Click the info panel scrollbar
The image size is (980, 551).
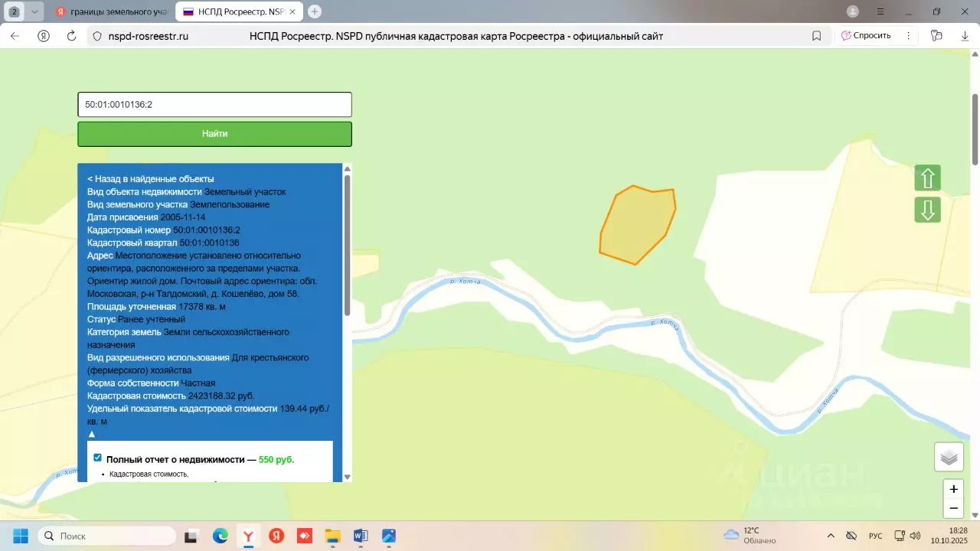347,245
